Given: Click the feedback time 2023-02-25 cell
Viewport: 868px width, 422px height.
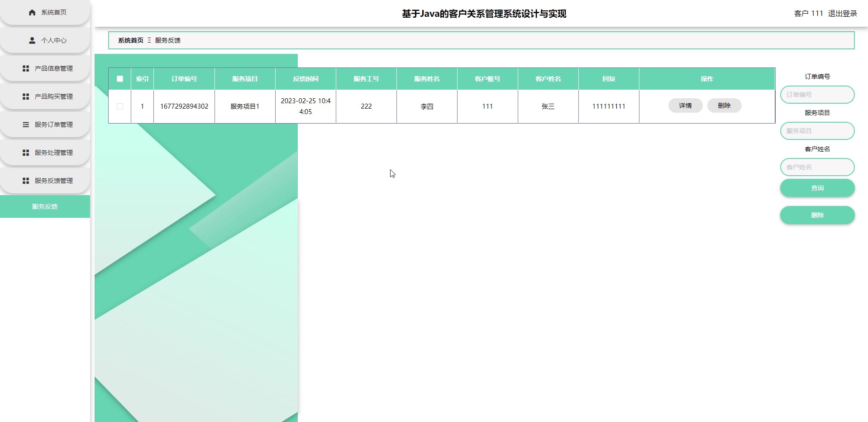Looking at the screenshot, I should (305, 106).
